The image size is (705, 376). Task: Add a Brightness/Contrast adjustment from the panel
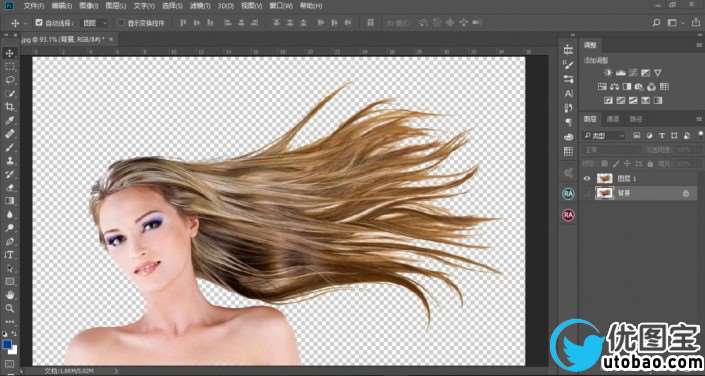coord(608,73)
